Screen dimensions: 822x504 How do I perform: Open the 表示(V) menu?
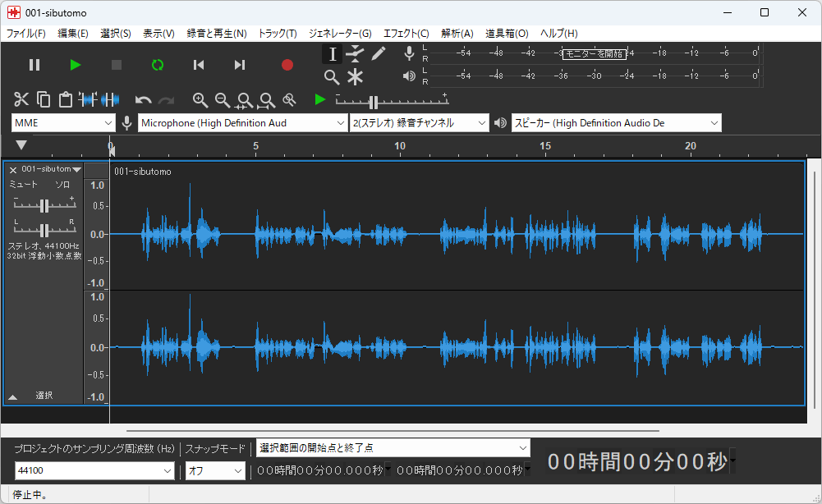coord(158,34)
